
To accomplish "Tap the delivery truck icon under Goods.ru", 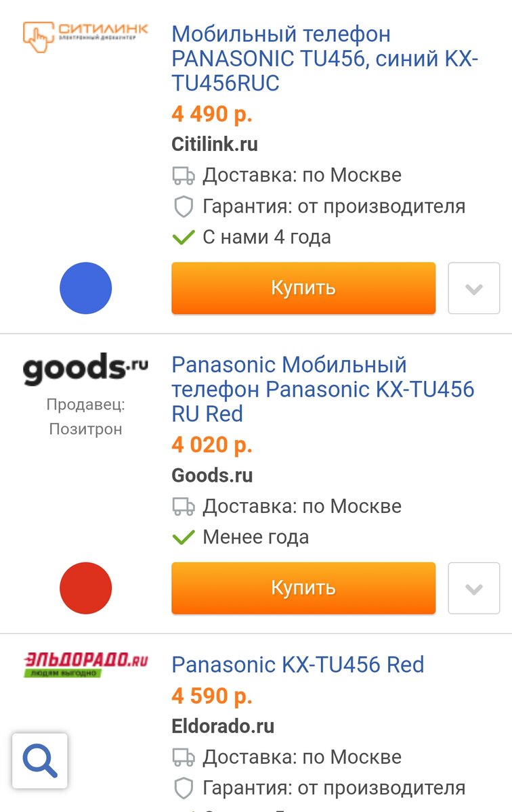I will click(x=184, y=506).
